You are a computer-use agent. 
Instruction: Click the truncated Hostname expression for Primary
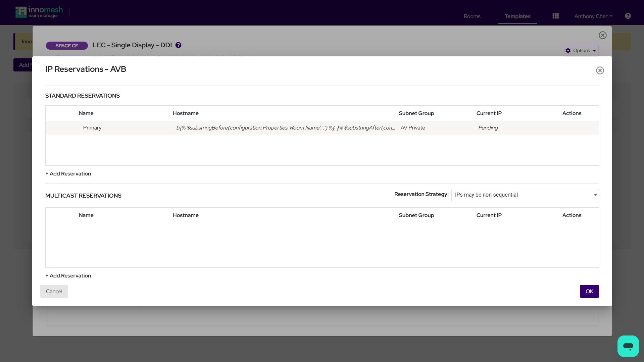pos(286,128)
